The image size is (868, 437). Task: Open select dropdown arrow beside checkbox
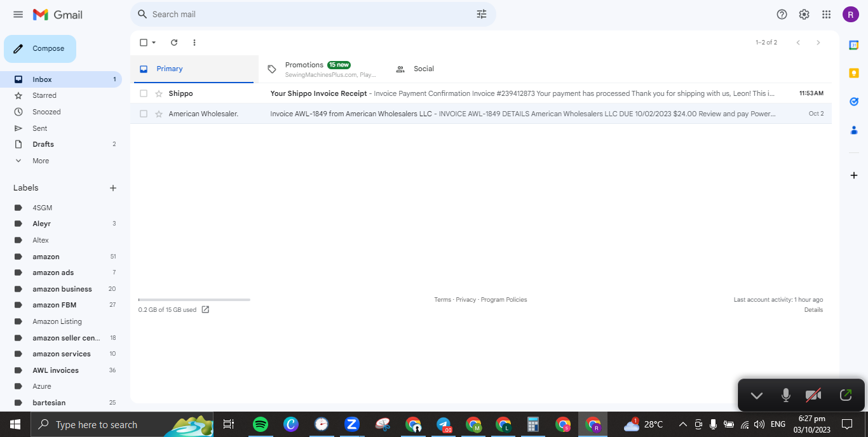click(x=154, y=43)
